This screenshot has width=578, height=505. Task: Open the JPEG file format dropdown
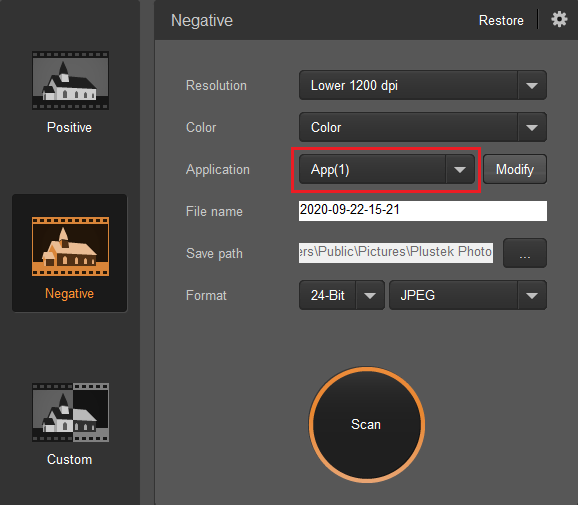click(468, 295)
